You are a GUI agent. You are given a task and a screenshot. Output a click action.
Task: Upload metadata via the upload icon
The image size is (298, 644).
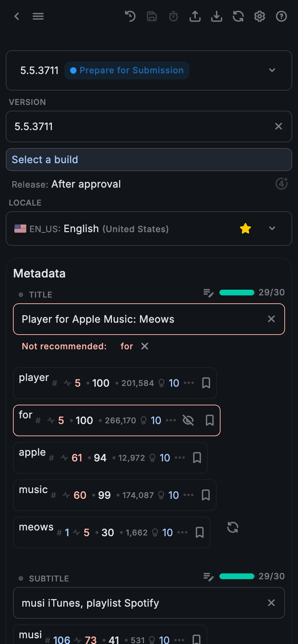pos(195,16)
